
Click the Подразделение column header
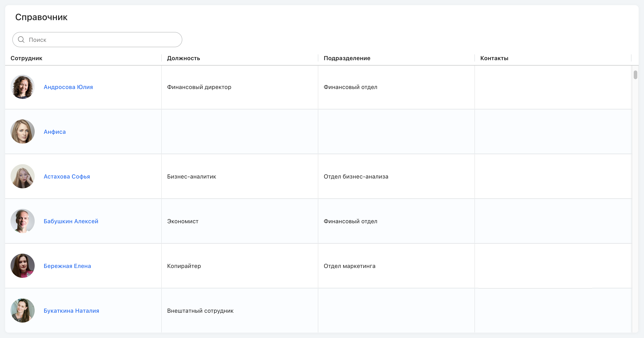(347, 58)
